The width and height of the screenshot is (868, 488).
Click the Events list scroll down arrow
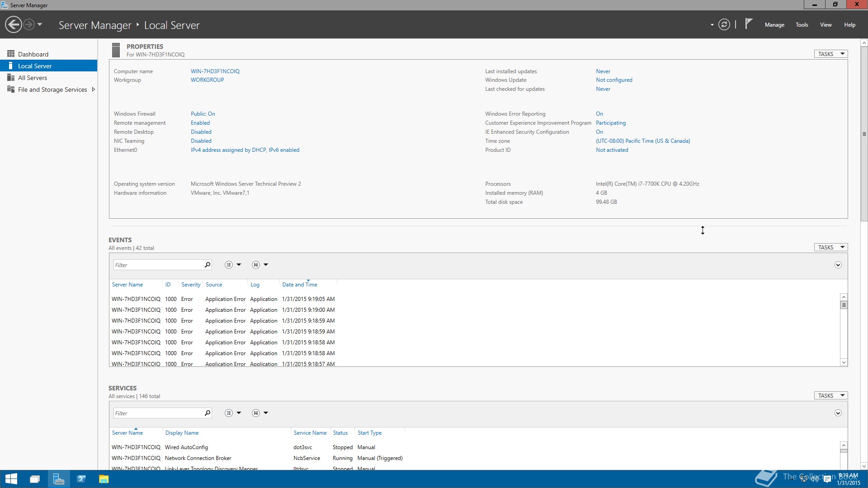click(844, 362)
